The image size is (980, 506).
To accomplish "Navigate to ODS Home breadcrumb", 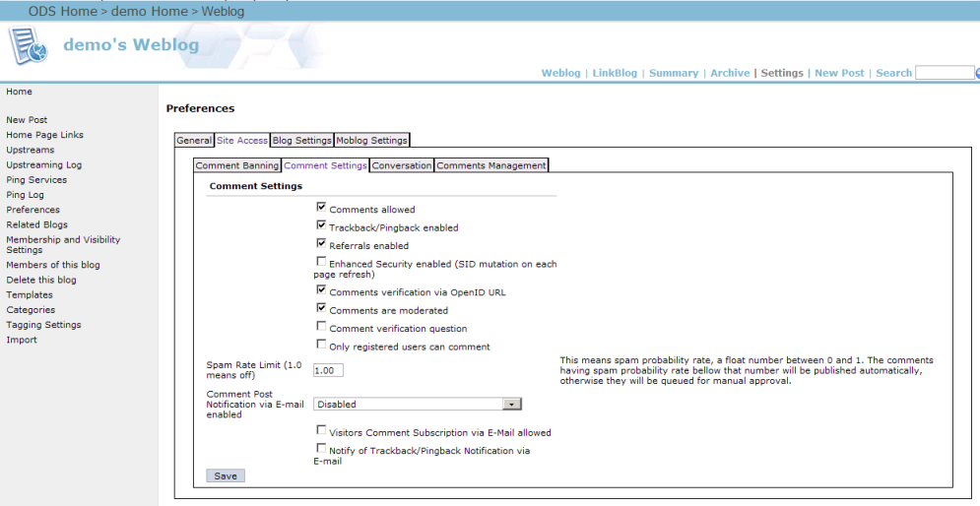I will pyautogui.click(x=62, y=11).
